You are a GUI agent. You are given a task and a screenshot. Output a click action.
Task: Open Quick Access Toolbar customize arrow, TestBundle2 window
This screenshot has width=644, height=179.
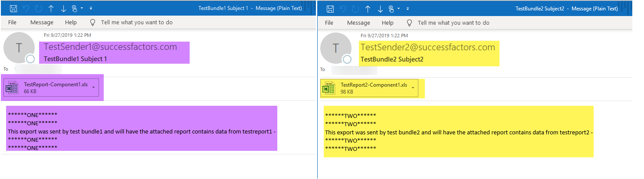click(407, 9)
